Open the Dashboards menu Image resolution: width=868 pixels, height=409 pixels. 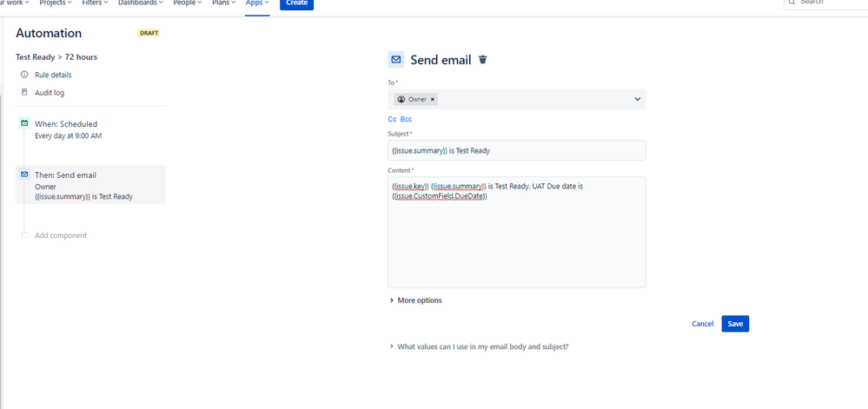coord(140,3)
